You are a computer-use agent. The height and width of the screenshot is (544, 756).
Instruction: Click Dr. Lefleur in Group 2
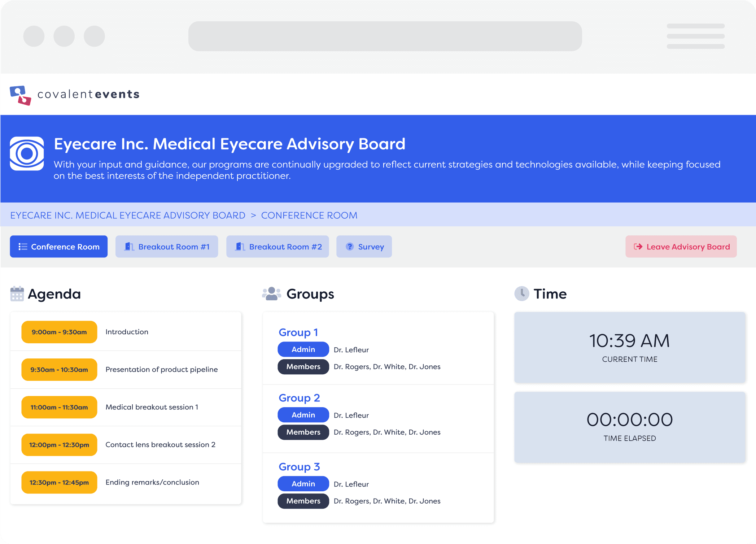tap(351, 415)
